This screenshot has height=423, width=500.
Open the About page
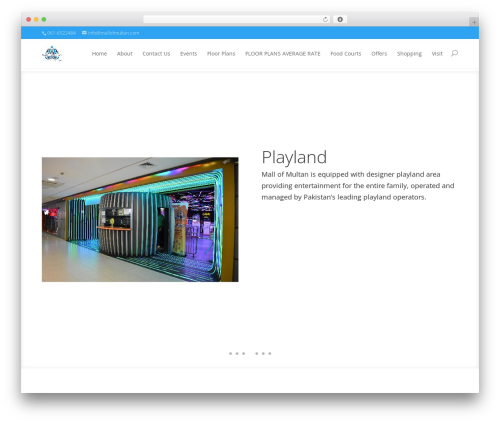pyautogui.click(x=125, y=54)
